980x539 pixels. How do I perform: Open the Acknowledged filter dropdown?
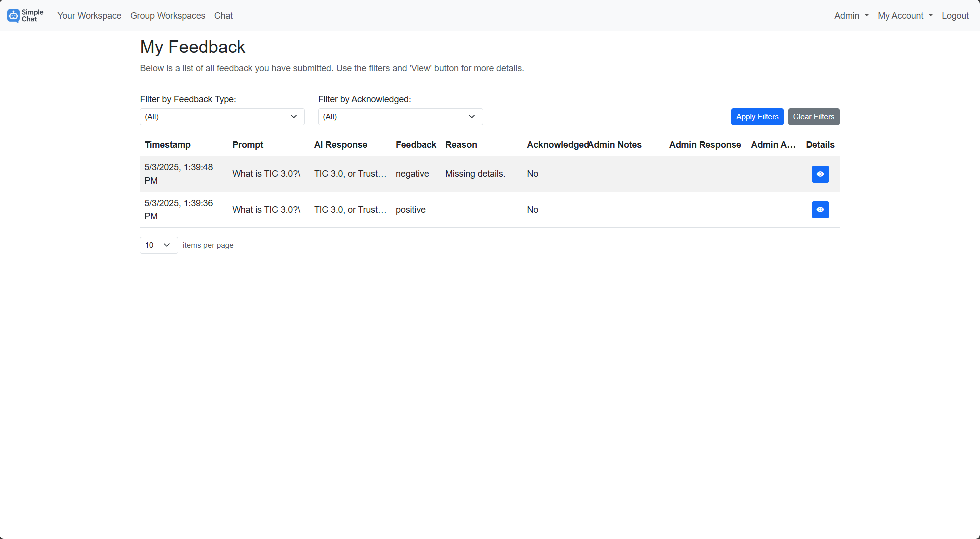click(x=400, y=116)
